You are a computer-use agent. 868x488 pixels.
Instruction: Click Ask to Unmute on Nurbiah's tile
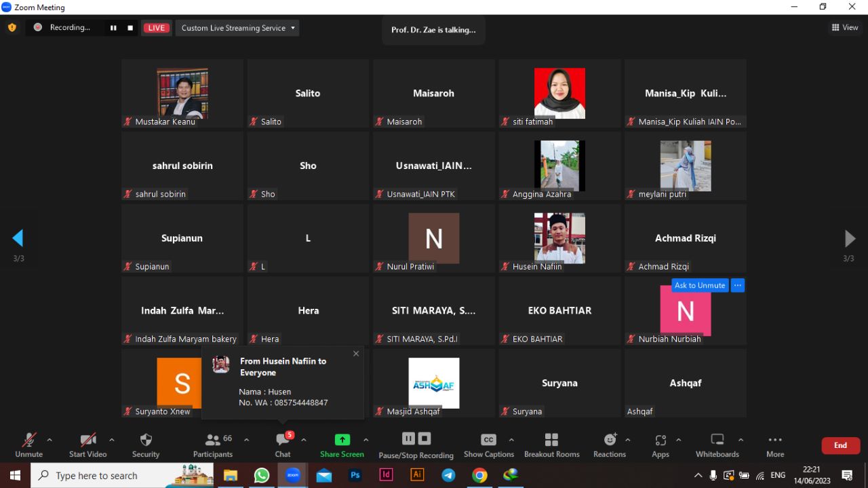(x=700, y=285)
